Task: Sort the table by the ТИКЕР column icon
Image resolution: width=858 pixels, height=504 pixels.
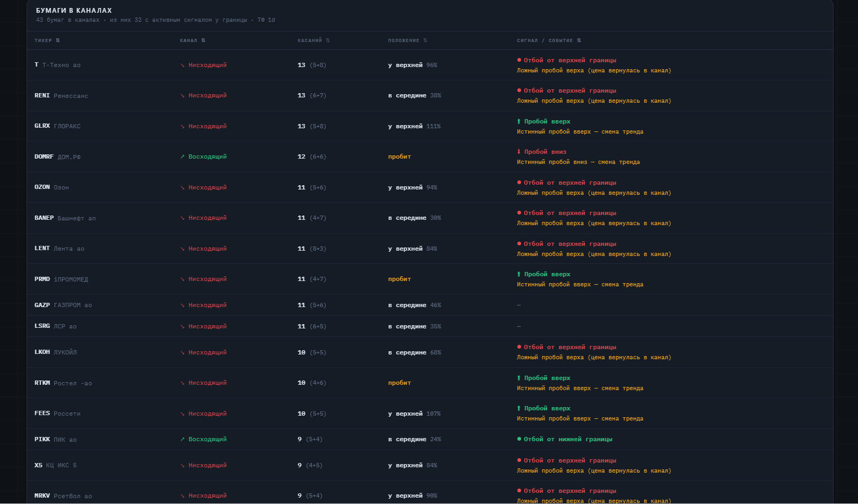Action: click(57, 40)
